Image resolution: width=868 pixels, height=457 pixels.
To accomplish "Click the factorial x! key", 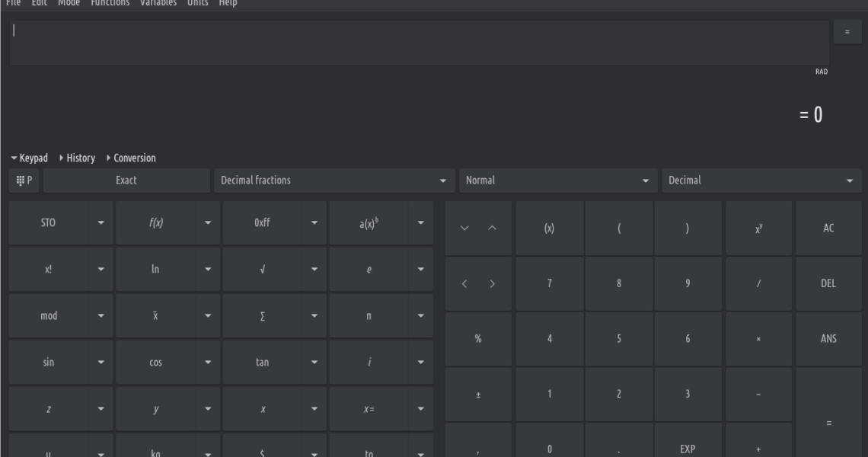I will (48, 270).
